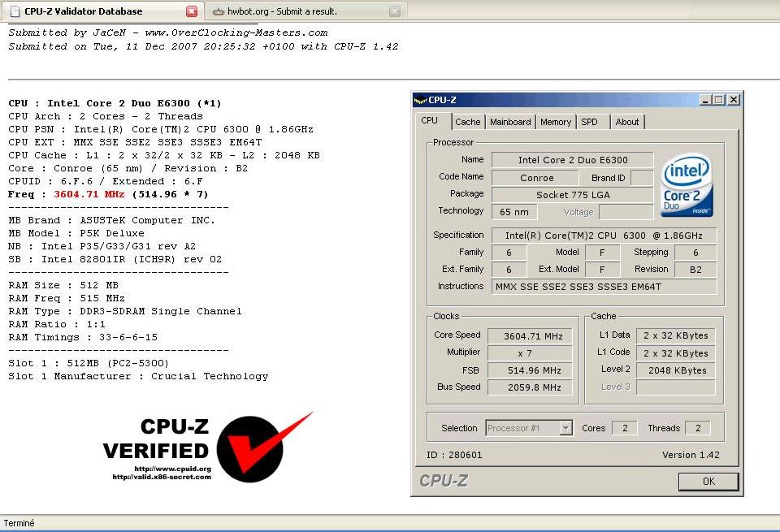This screenshot has height=532, width=780.
Task: Click the L1 Code value field
Action: point(676,353)
